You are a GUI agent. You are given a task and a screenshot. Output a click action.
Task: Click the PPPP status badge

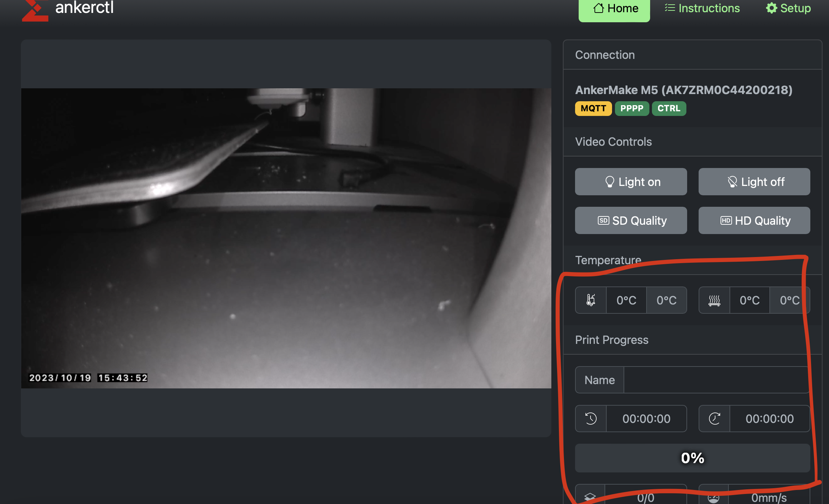pyautogui.click(x=632, y=108)
